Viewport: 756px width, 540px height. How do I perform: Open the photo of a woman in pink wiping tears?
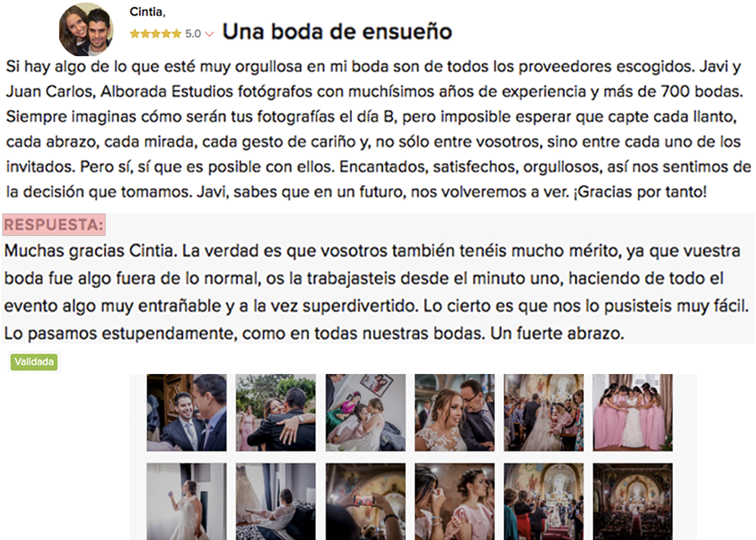pos(455,501)
